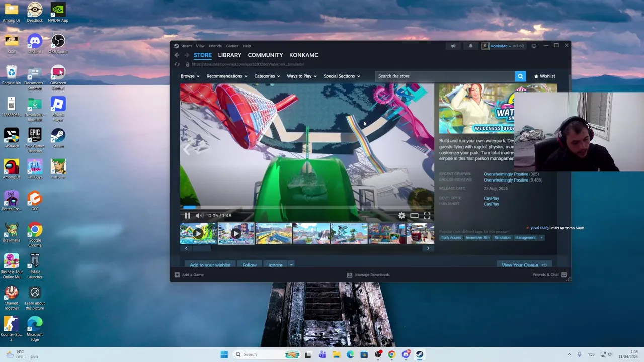Open the Wishlist button
Image resolution: width=644 pixels, height=362 pixels.
point(544,76)
